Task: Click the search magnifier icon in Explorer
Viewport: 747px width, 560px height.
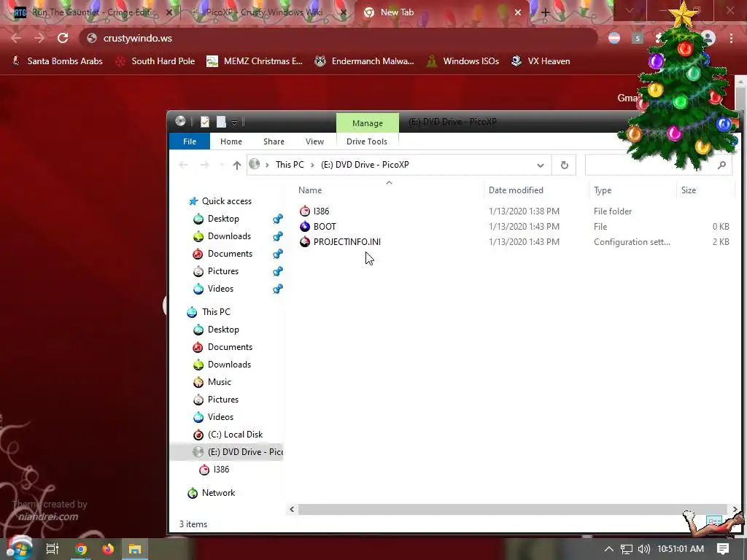Action: click(721, 165)
